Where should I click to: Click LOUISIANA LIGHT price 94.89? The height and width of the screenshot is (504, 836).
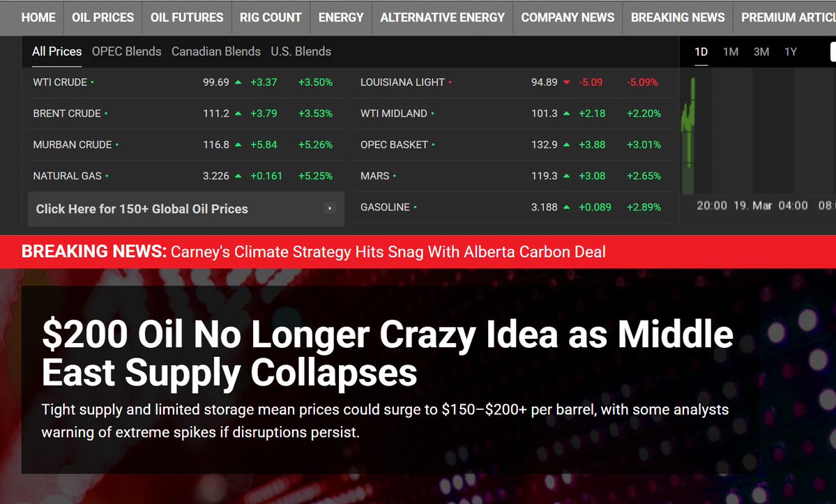[545, 82]
